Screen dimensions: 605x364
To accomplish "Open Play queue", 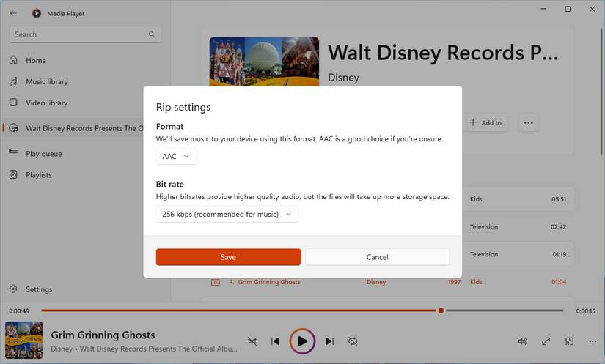I will pyautogui.click(x=43, y=154).
